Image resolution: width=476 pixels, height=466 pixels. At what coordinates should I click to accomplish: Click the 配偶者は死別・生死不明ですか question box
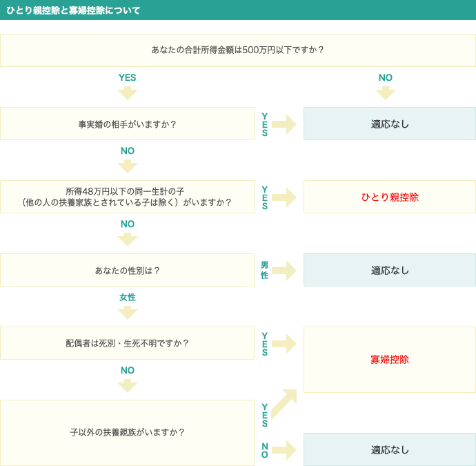click(128, 343)
